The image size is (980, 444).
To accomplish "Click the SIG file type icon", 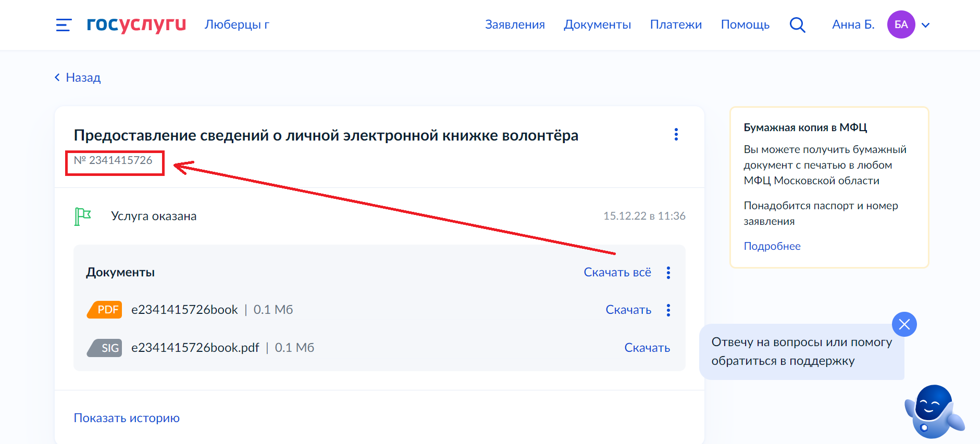I will [x=105, y=348].
